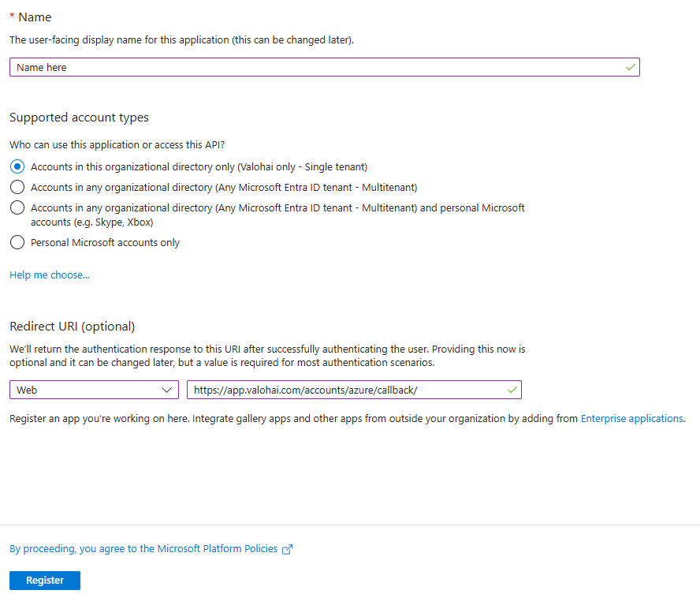700x594 pixels.
Task: Click the Redirect URI (optional) heading
Action: click(73, 327)
